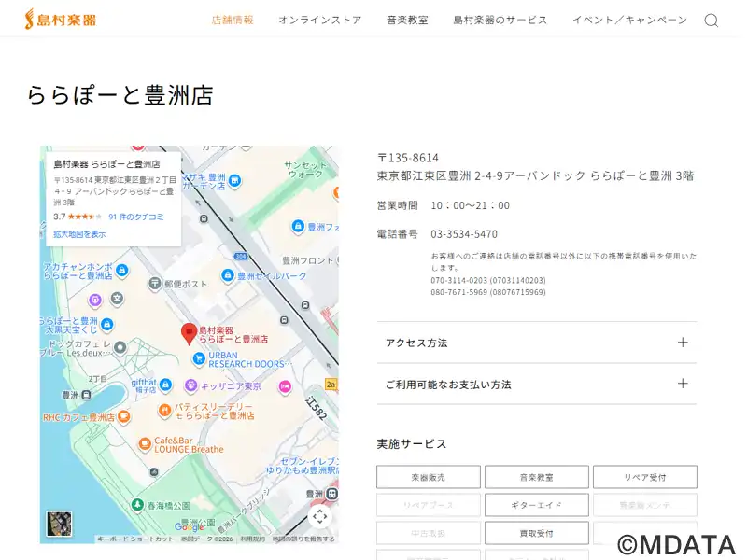Click the キッザニア東京 purple marker
Screen dimensions: 747x560
coord(191,385)
